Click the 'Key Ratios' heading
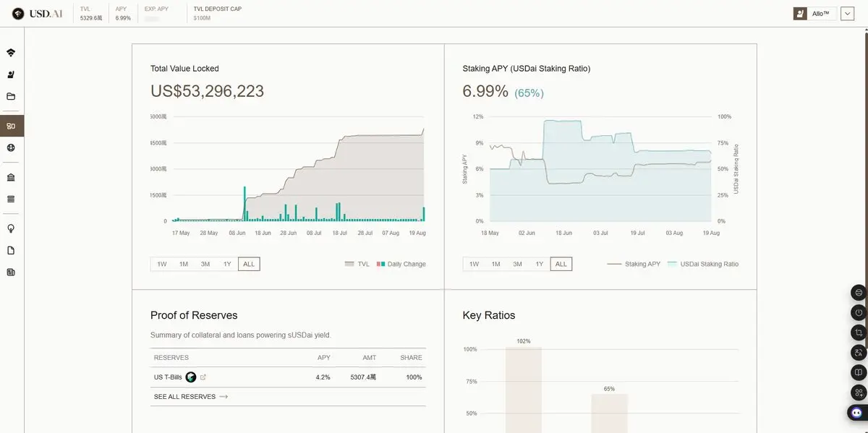This screenshot has height=433, width=868. click(489, 315)
